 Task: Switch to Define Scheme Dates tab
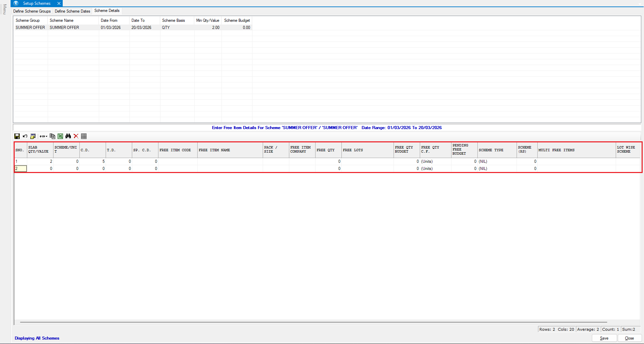pyautogui.click(x=73, y=11)
